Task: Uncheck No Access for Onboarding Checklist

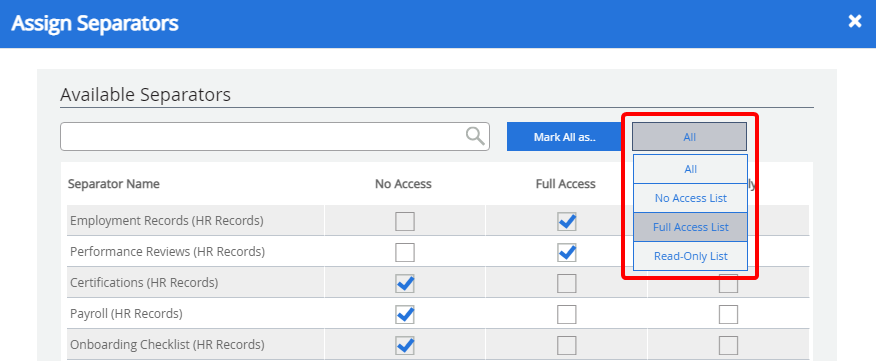Action: pos(405,345)
